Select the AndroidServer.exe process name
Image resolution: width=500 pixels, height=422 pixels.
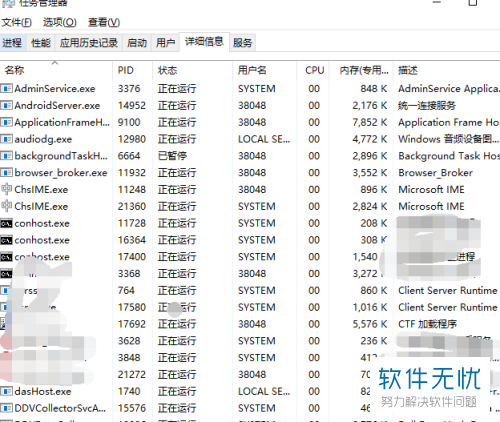click(x=57, y=105)
